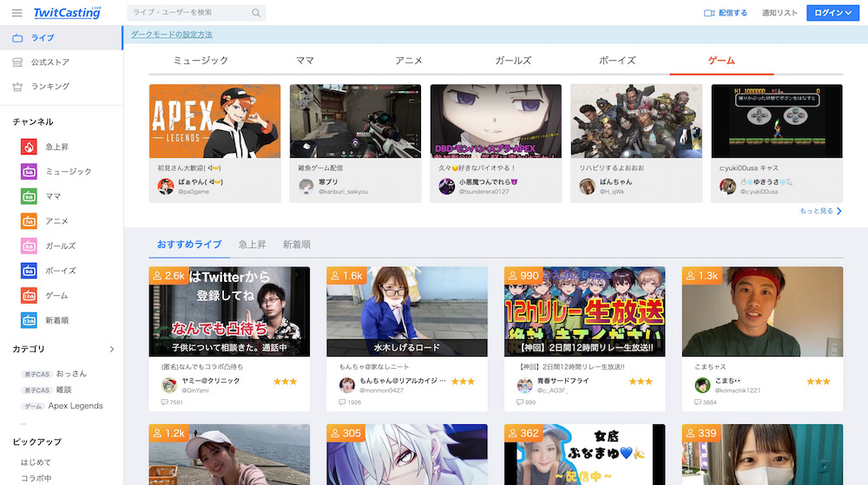The image size is (868, 485).
Task: Click the 急上昇 flame channel icon
Action: click(x=29, y=147)
